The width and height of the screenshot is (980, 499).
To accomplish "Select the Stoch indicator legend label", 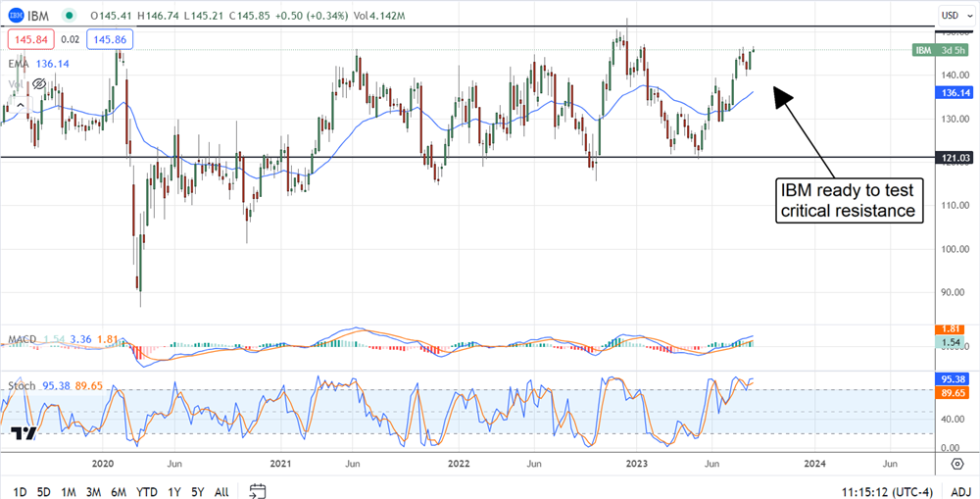I will [23, 386].
